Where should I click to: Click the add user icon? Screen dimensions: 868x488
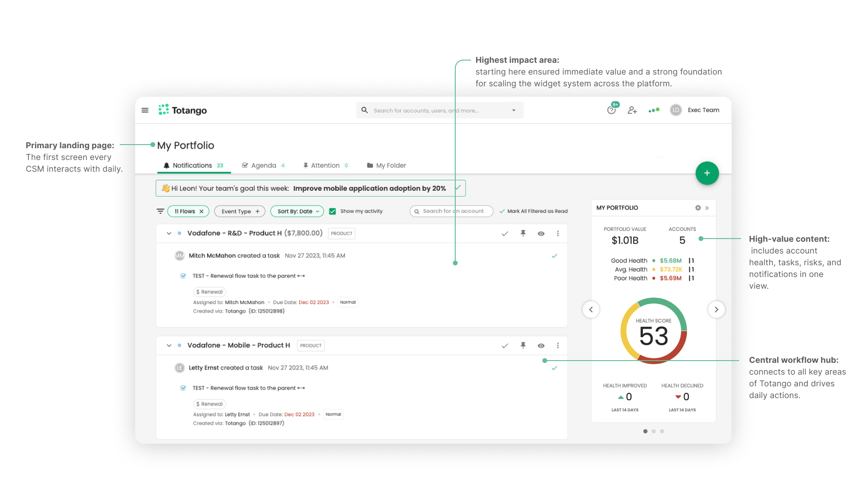(632, 110)
